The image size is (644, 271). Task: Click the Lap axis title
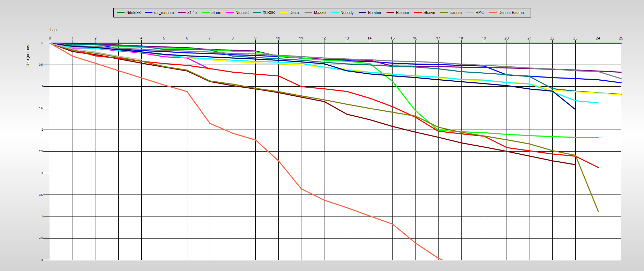(53, 30)
